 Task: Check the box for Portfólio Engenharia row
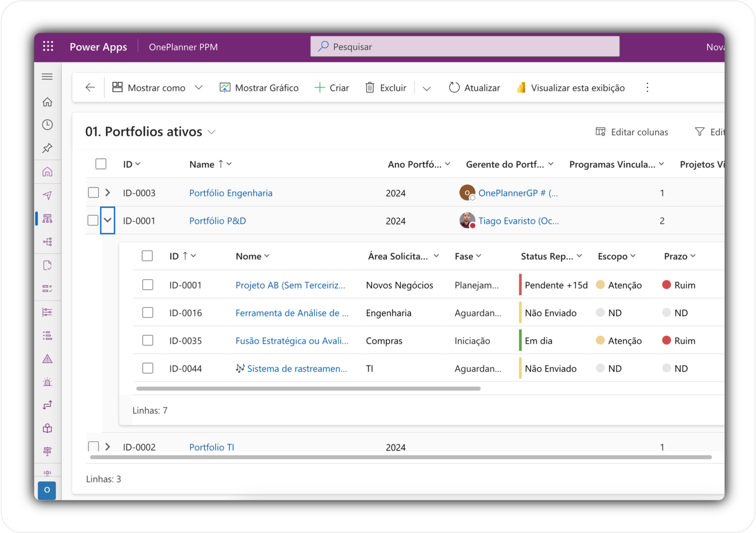click(x=94, y=192)
